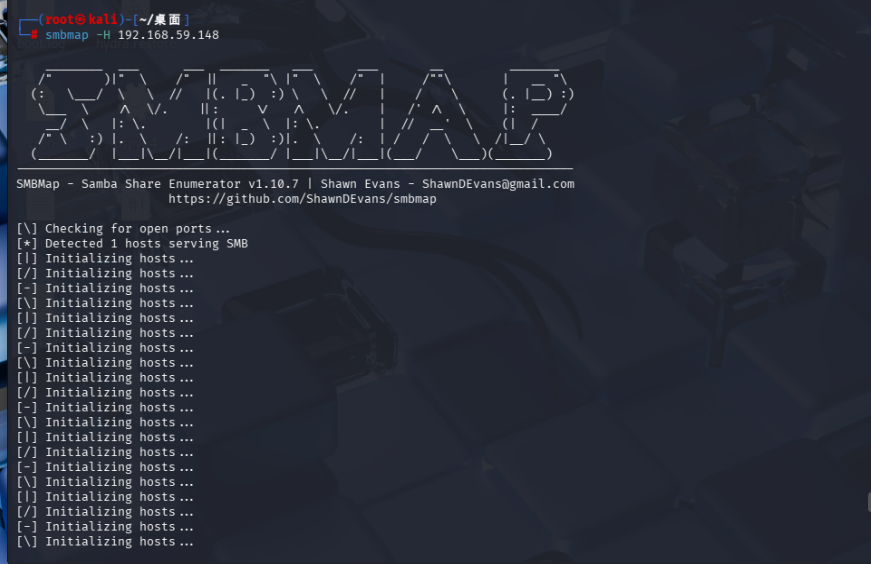Click the github.com/ShawnDEvans/smbmap URL
Image resolution: width=871 pixels, height=564 pixels.
302,199
